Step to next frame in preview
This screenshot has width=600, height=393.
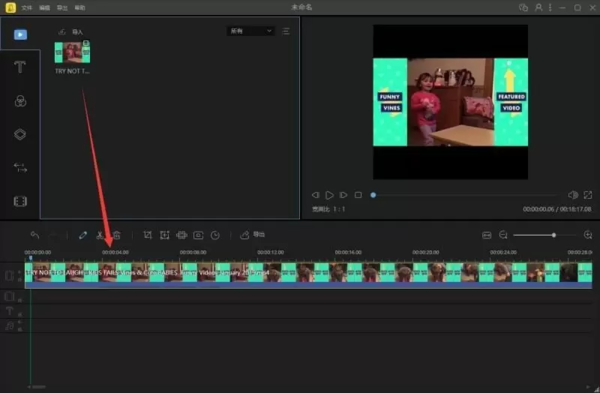344,195
